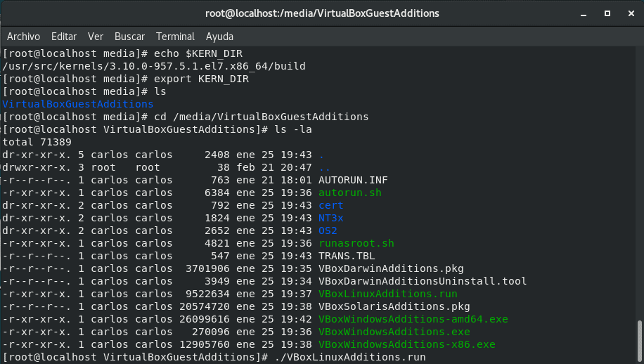This screenshot has width=644, height=364.
Task: Open the Ayuda menu
Action: click(x=219, y=37)
